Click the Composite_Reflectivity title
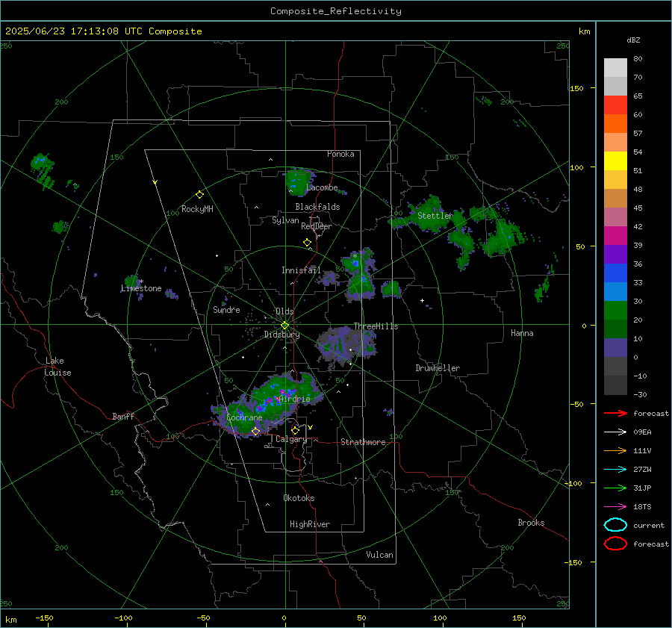 [335, 11]
